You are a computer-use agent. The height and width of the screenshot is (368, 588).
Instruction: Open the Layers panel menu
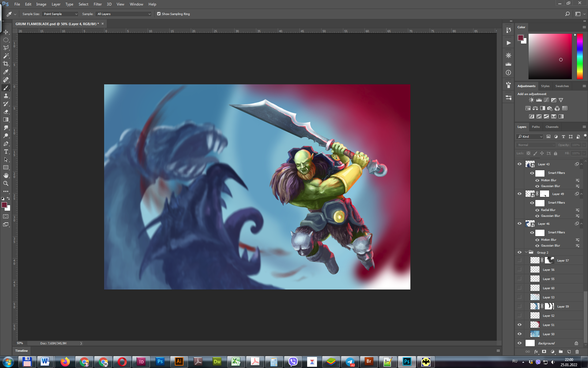click(x=584, y=127)
